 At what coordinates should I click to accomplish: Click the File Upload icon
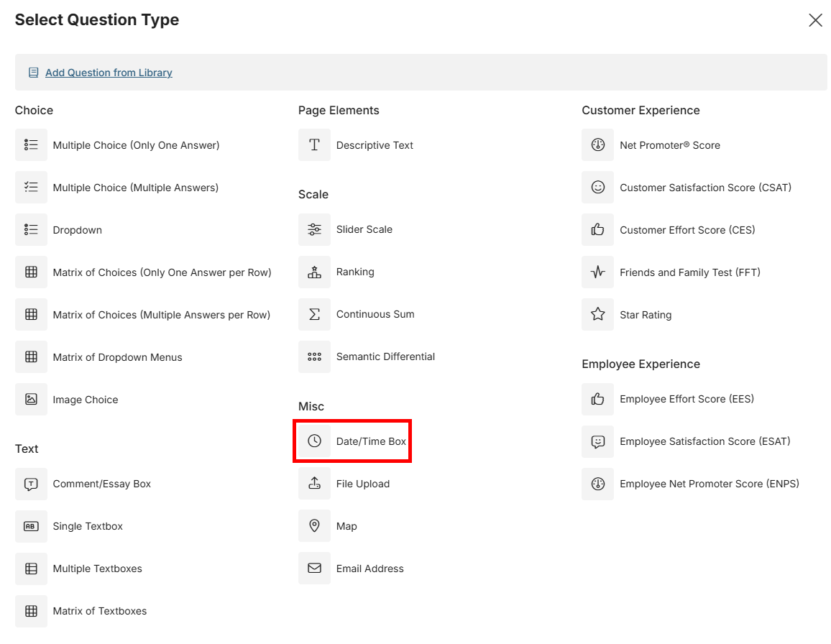314,484
